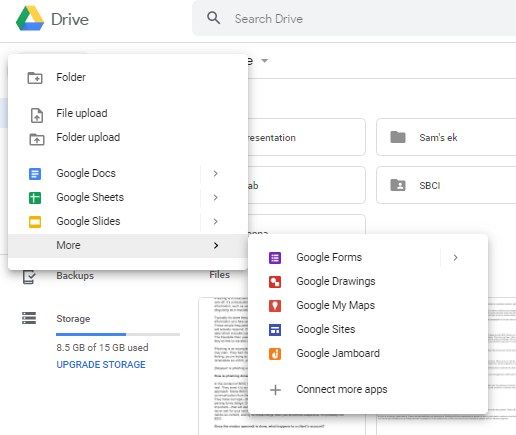Click the Storage sidebar icon
The width and height of the screenshot is (516, 435).
click(29, 318)
